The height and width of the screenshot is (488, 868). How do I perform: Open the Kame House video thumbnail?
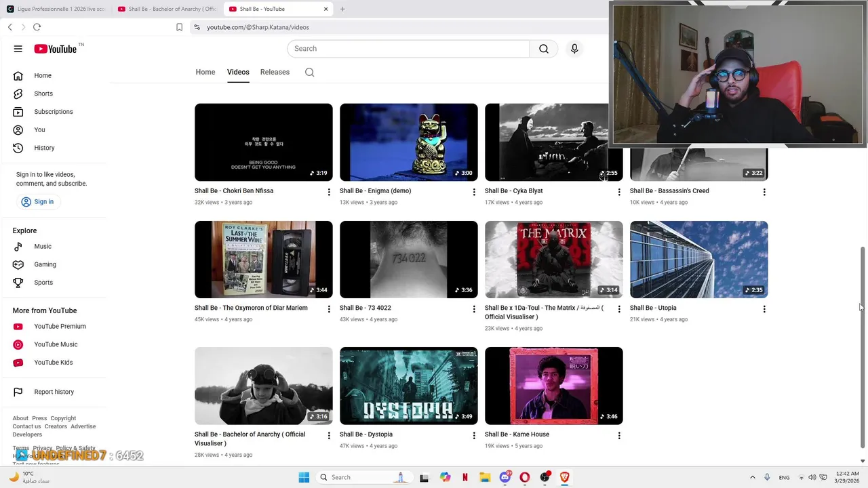click(x=554, y=386)
